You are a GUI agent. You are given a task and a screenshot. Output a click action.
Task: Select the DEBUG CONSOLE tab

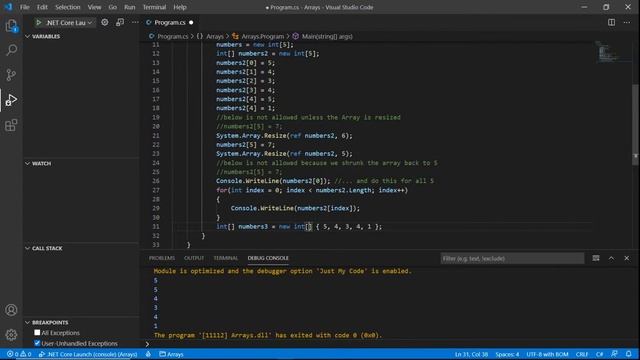point(268,258)
